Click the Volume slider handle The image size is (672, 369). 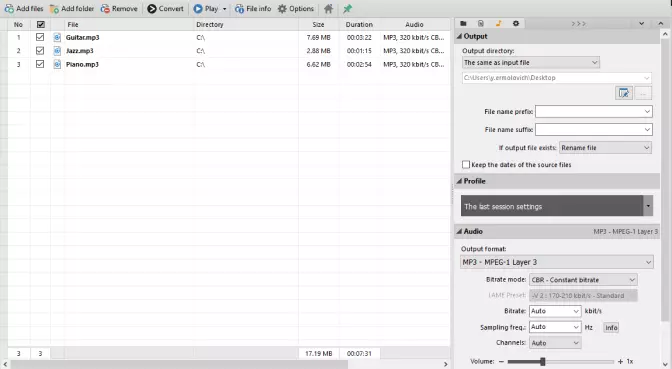pyautogui.click(x=543, y=362)
